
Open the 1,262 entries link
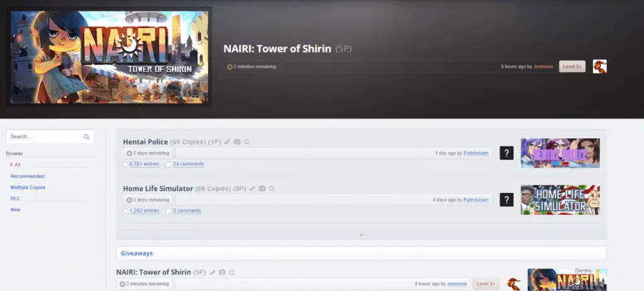coord(144,211)
